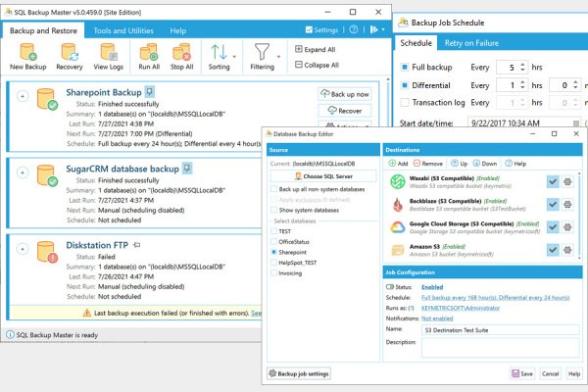Click Expand All

[316, 50]
